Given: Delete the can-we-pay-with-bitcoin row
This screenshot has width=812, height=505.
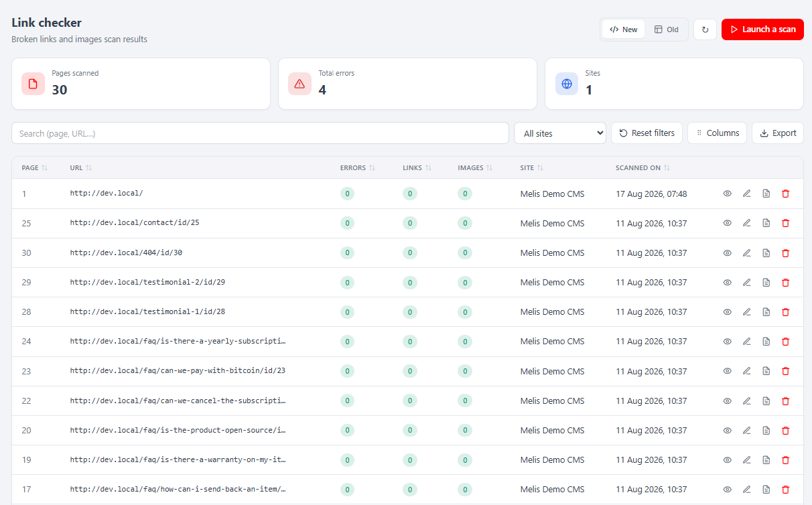Looking at the screenshot, I should tap(786, 371).
